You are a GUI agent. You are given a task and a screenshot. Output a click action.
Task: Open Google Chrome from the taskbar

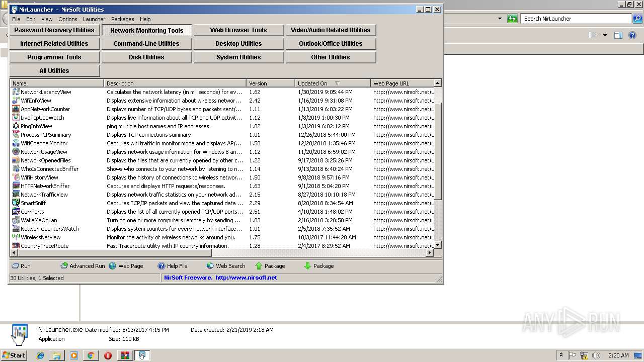91,355
